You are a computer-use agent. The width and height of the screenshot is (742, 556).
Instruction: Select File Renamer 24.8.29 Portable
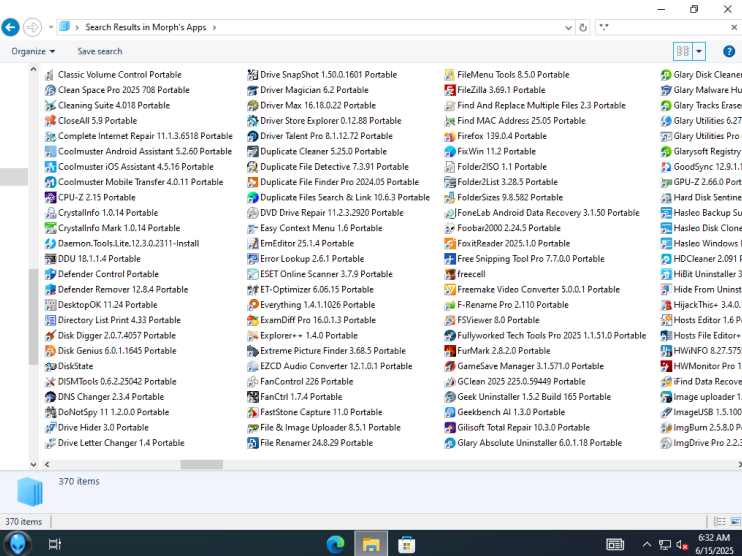click(x=310, y=443)
